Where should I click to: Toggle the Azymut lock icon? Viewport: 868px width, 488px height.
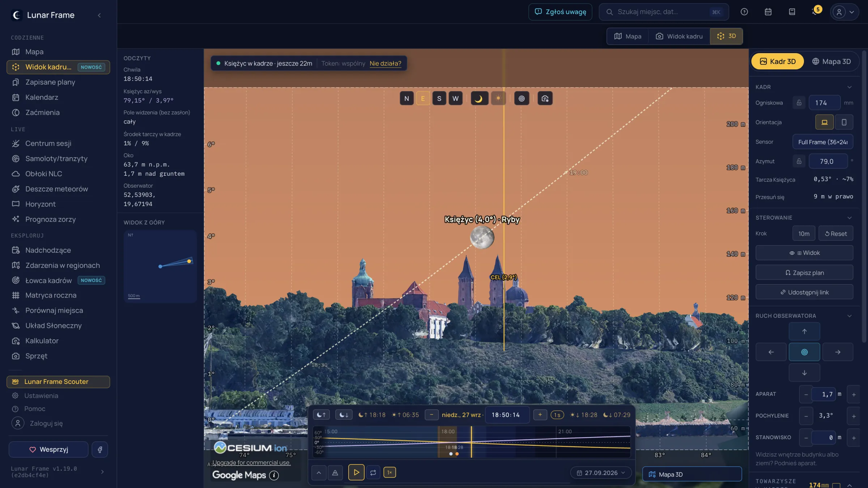tap(799, 161)
